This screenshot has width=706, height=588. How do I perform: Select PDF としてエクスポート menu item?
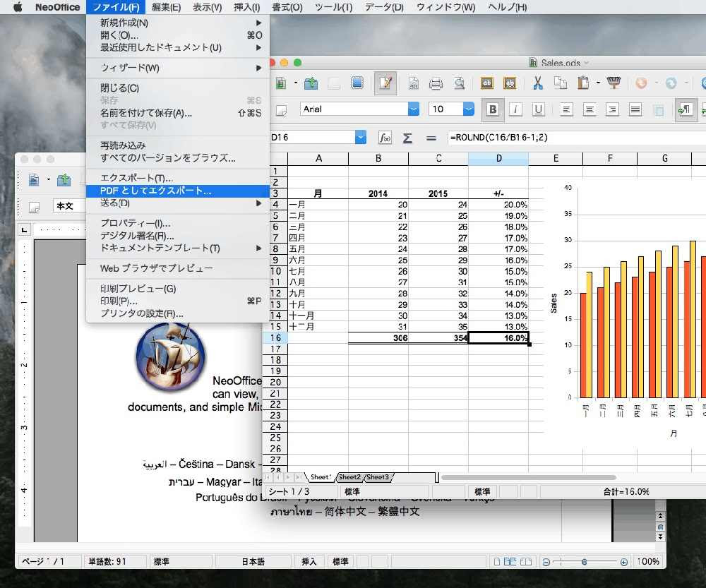pyautogui.click(x=177, y=191)
